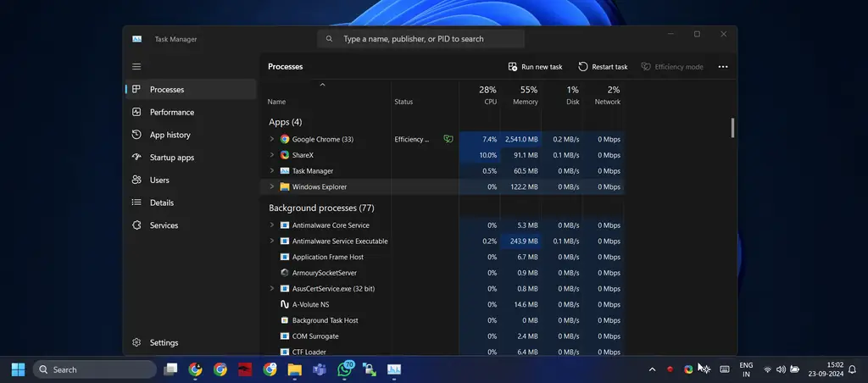Click the A-Volute NS process icon
Image resolution: width=868 pixels, height=383 pixels.
coord(285,304)
